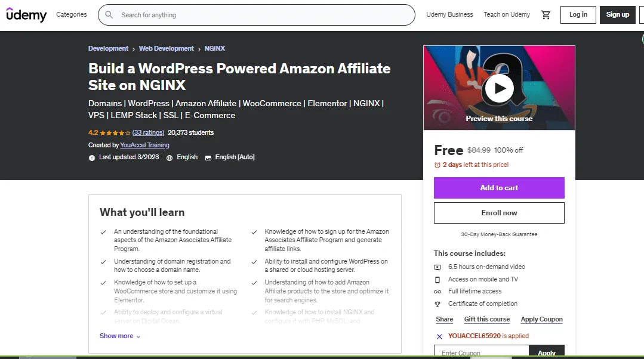Open the shopping cart icon
The image size is (644, 359).
pyautogui.click(x=546, y=15)
